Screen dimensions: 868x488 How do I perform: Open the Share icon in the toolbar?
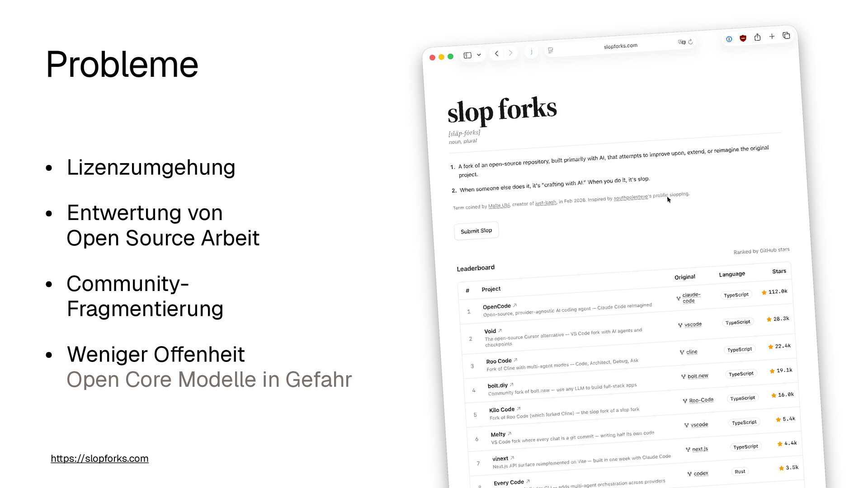[757, 38]
